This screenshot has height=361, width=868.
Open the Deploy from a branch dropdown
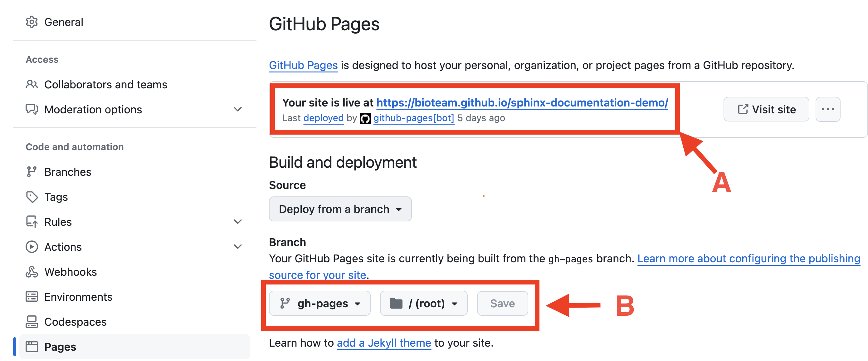tap(340, 209)
